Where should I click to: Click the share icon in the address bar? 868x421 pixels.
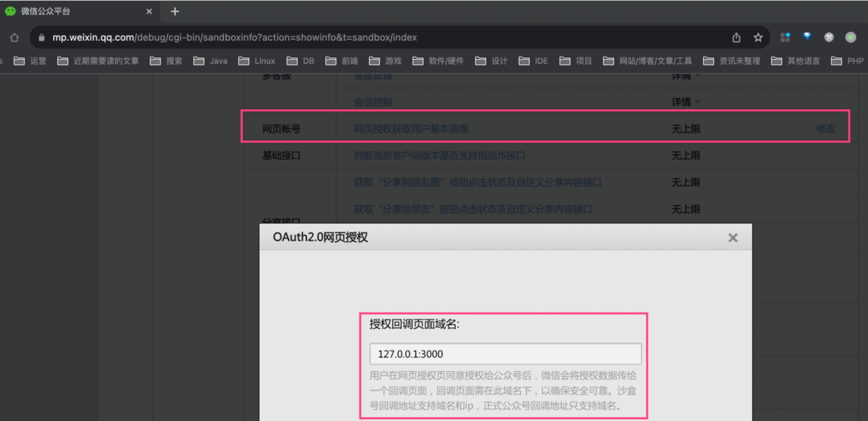click(737, 37)
